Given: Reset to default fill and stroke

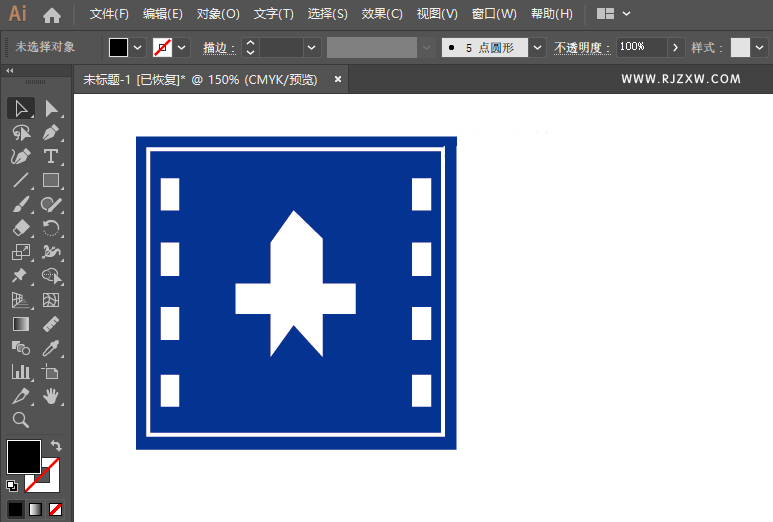Looking at the screenshot, I should 12,486.
